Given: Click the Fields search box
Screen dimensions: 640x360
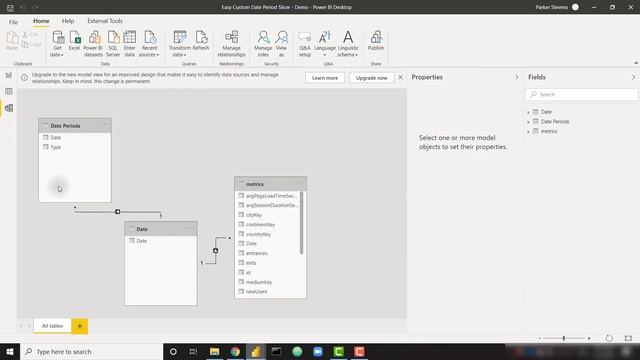Looking at the screenshot, I should click(x=581, y=94).
